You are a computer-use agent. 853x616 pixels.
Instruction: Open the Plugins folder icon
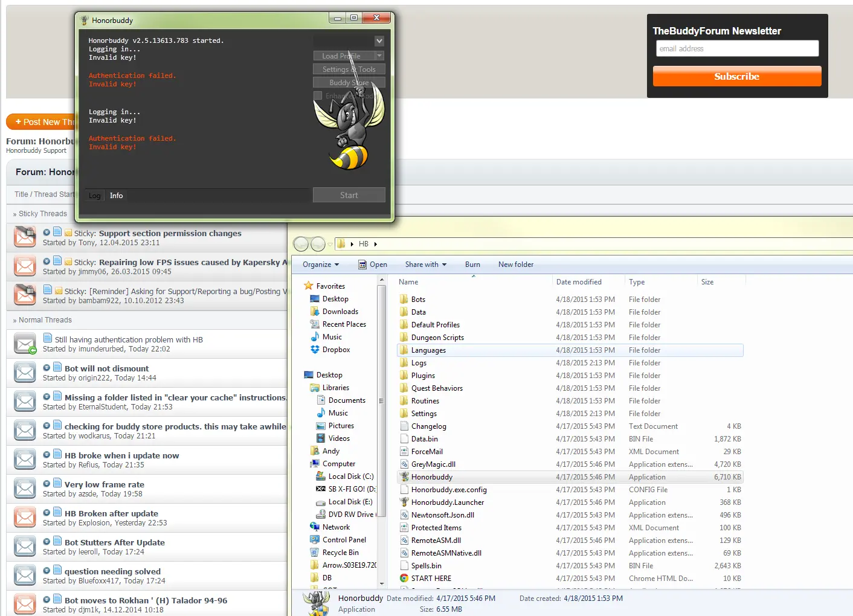[404, 375]
